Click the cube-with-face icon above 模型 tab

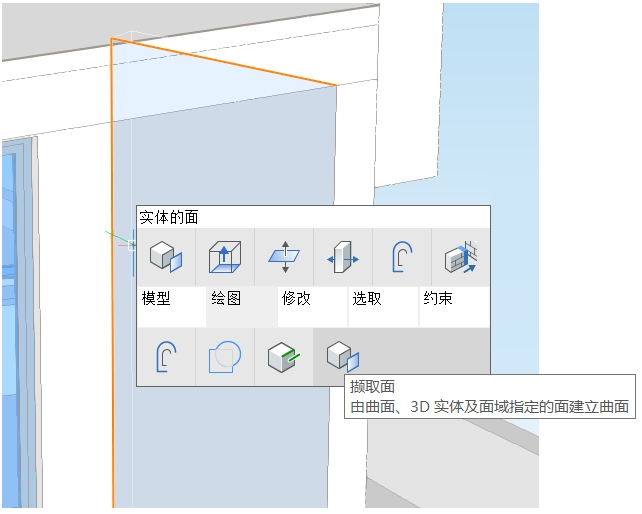coord(166,257)
